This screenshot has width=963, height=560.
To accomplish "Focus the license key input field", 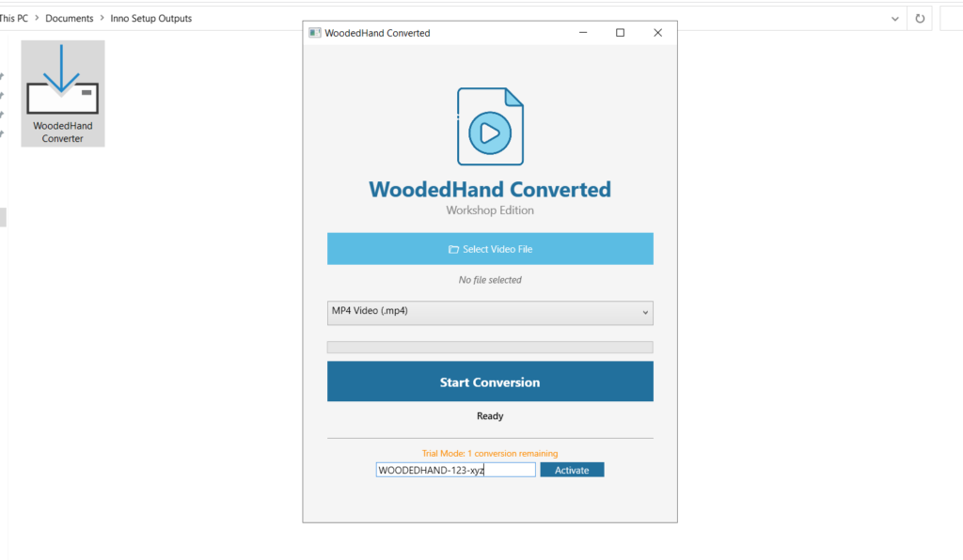I will pos(455,470).
